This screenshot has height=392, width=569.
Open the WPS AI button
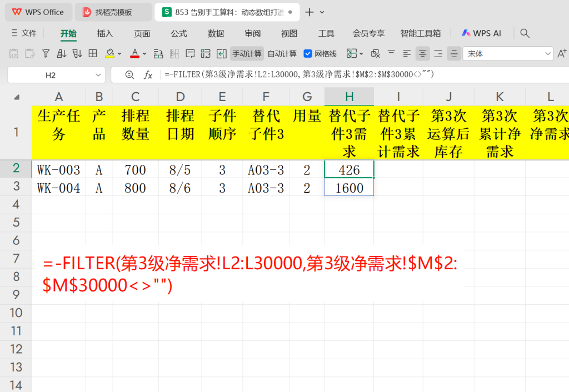481,33
